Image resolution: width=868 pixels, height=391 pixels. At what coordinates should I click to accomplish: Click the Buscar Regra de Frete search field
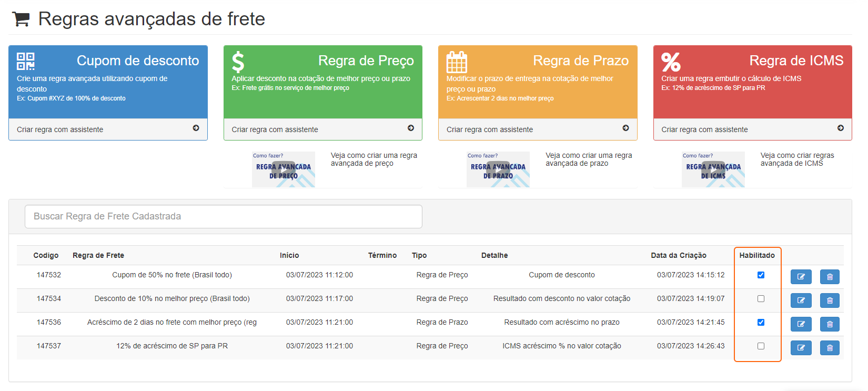(223, 216)
